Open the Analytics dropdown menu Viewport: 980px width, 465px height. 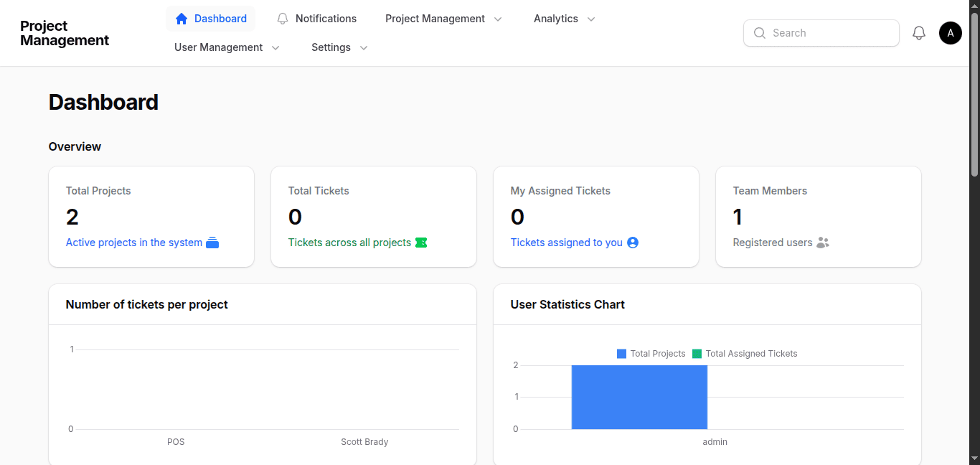pyautogui.click(x=564, y=18)
